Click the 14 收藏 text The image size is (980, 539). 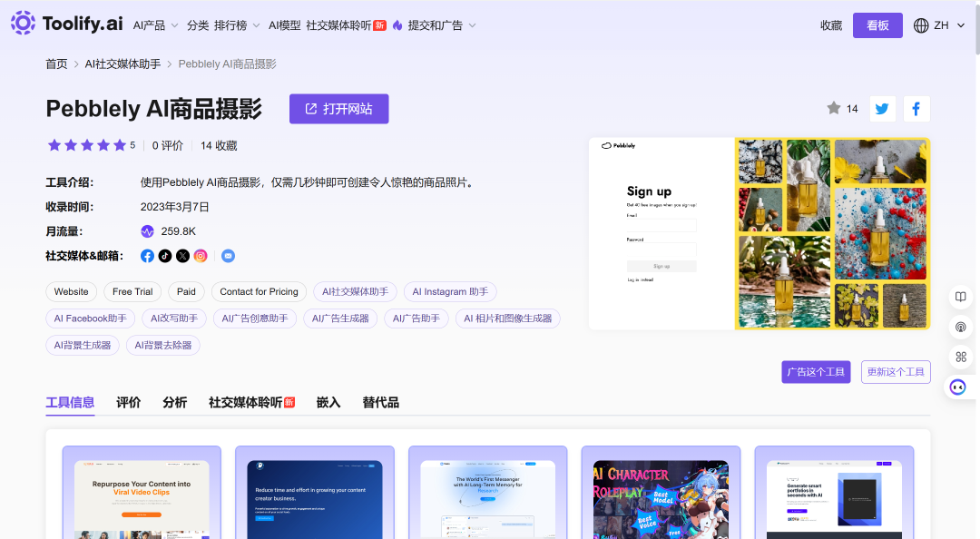pyautogui.click(x=219, y=146)
